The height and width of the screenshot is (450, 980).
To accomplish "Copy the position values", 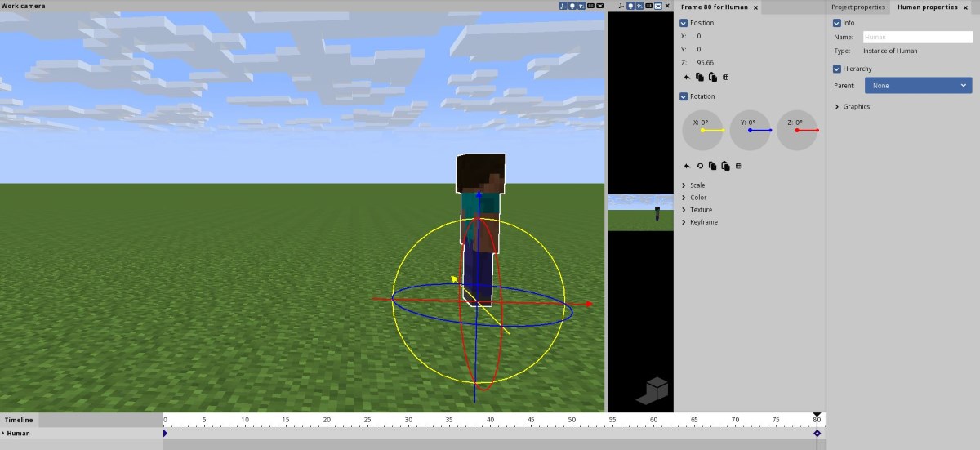I will coord(700,78).
